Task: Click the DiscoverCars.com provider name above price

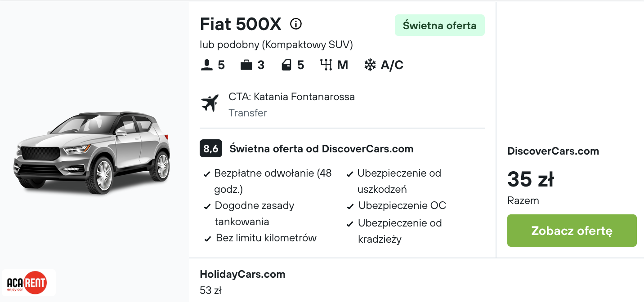Action: coord(553,151)
